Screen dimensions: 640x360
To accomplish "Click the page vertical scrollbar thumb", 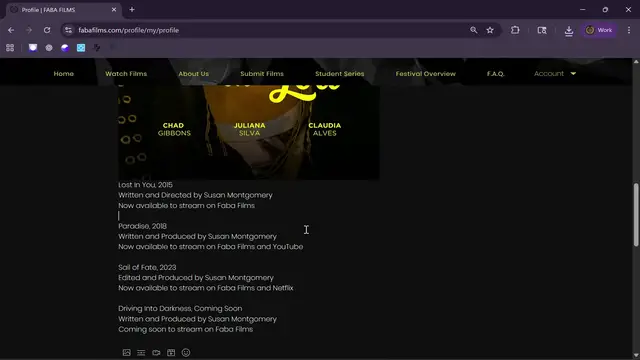I will coord(636,214).
